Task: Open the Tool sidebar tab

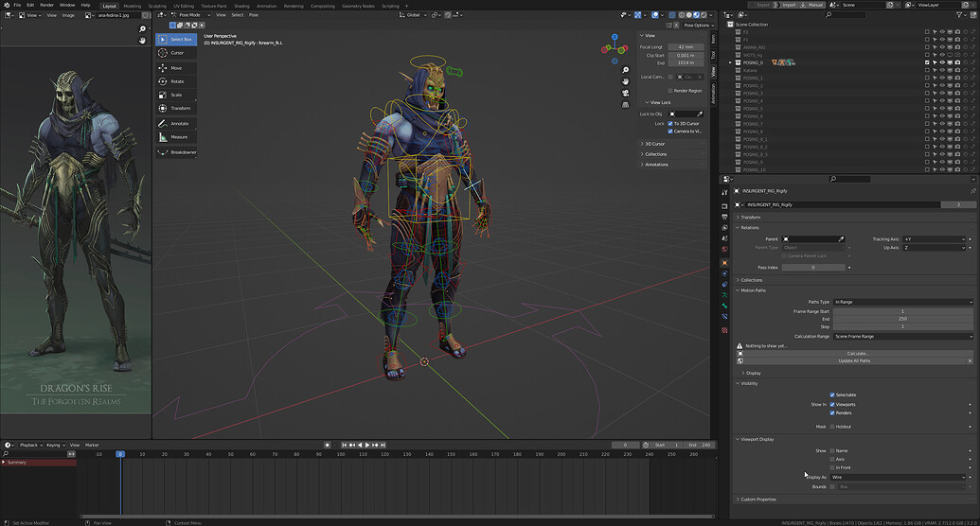Action: pos(713,56)
